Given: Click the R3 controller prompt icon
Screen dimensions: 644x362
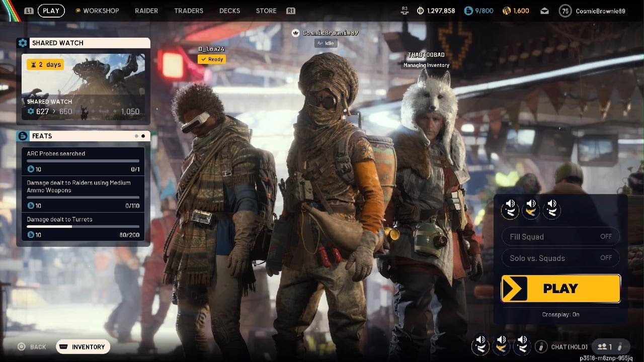Looking at the screenshot, I should [405, 10].
